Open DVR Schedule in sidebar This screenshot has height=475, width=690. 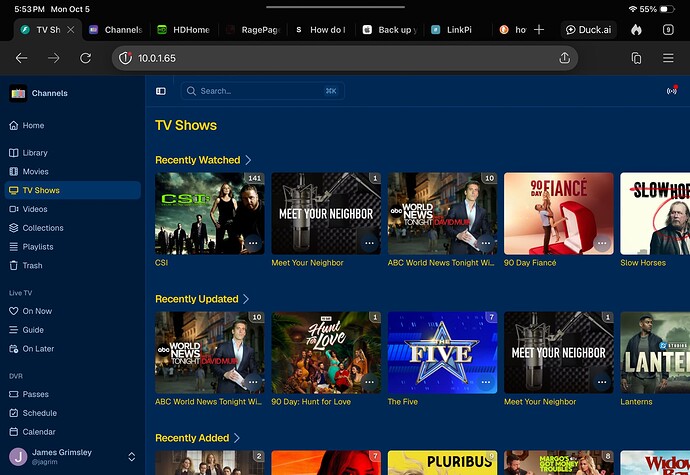(73, 413)
